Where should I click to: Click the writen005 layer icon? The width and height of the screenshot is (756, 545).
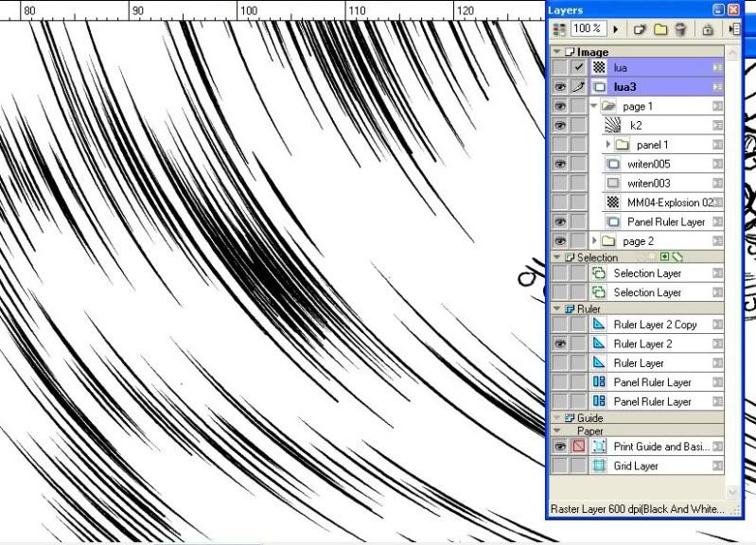[613, 164]
